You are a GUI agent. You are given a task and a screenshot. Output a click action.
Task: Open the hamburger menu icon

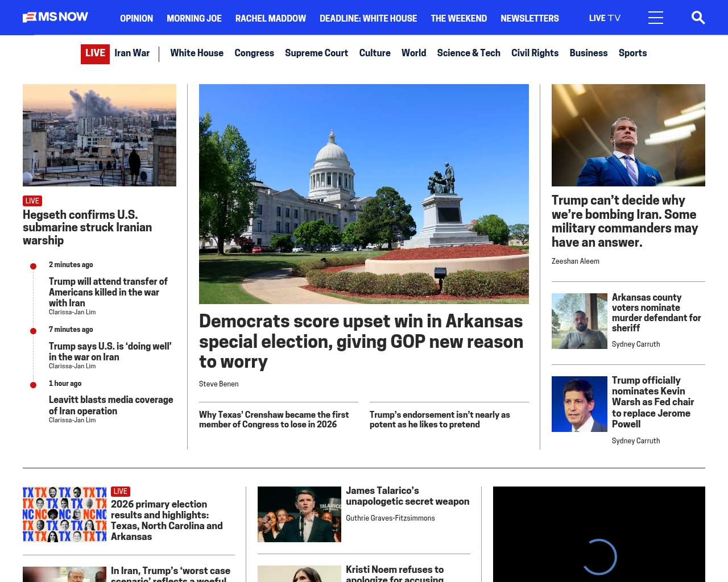pyautogui.click(x=655, y=18)
